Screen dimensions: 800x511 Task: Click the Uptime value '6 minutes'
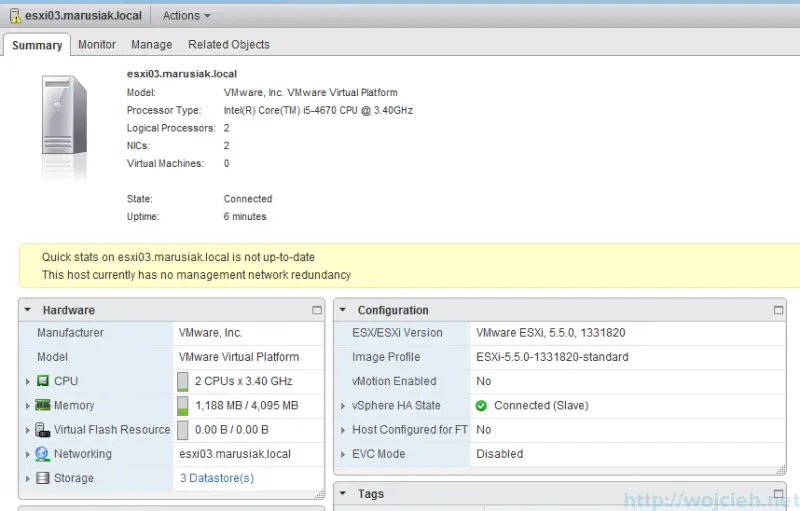245,216
